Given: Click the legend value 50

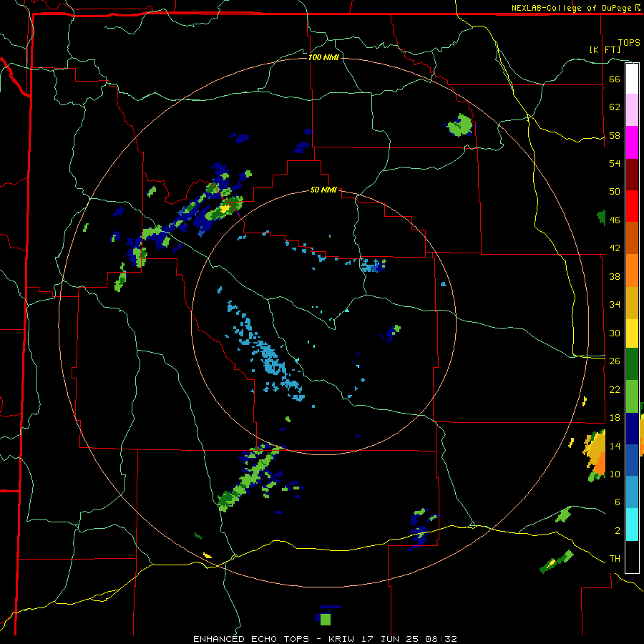Looking at the screenshot, I should (x=615, y=191).
